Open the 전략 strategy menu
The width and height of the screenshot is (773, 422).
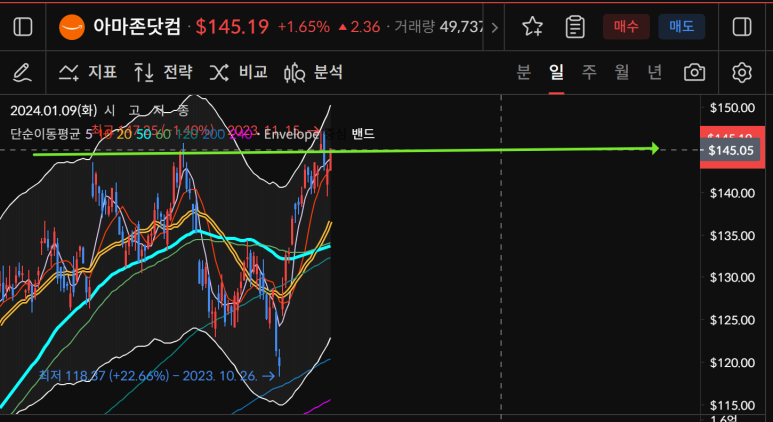[x=163, y=72]
